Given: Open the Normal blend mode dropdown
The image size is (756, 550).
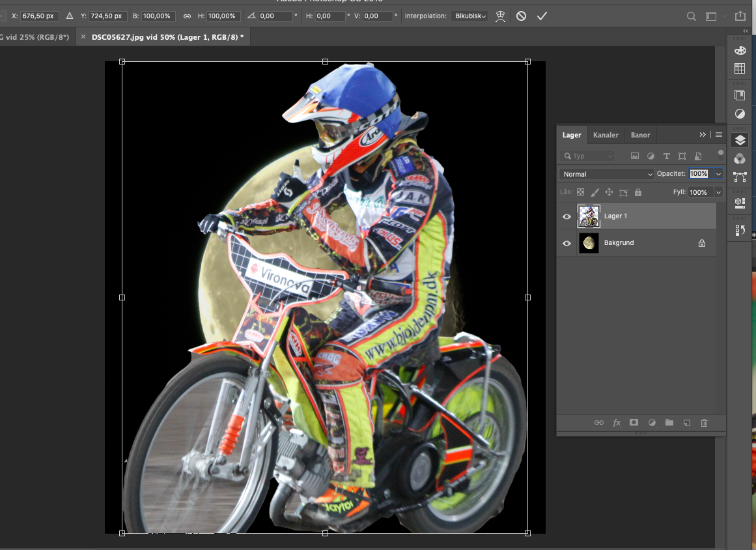Looking at the screenshot, I should [606, 174].
